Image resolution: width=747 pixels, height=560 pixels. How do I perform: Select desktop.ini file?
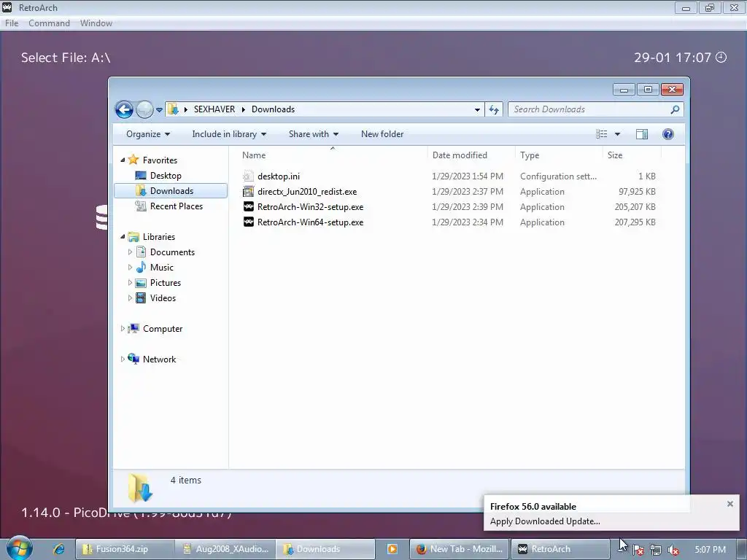coord(278,176)
